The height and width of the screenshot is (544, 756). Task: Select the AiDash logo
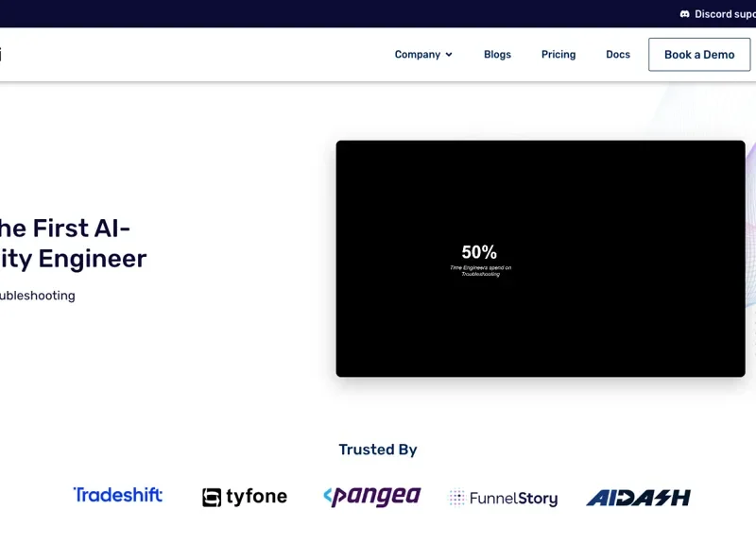(638, 497)
